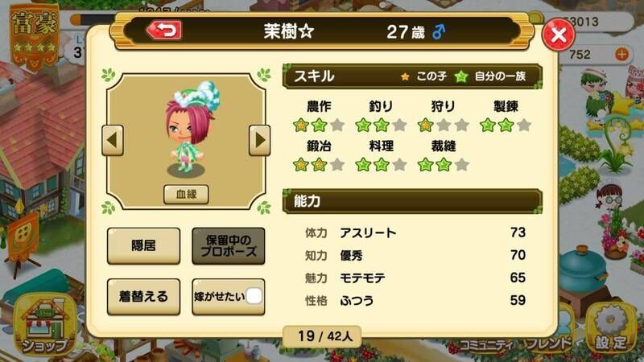Close the character dialog with red X
644x362 pixels.
coord(558,35)
